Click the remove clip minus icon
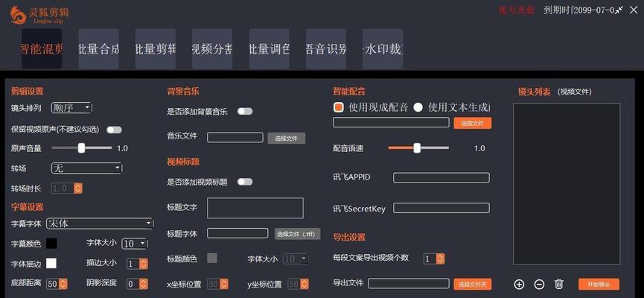Viewport: 644px width, 298px height. (x=539, y=284)
